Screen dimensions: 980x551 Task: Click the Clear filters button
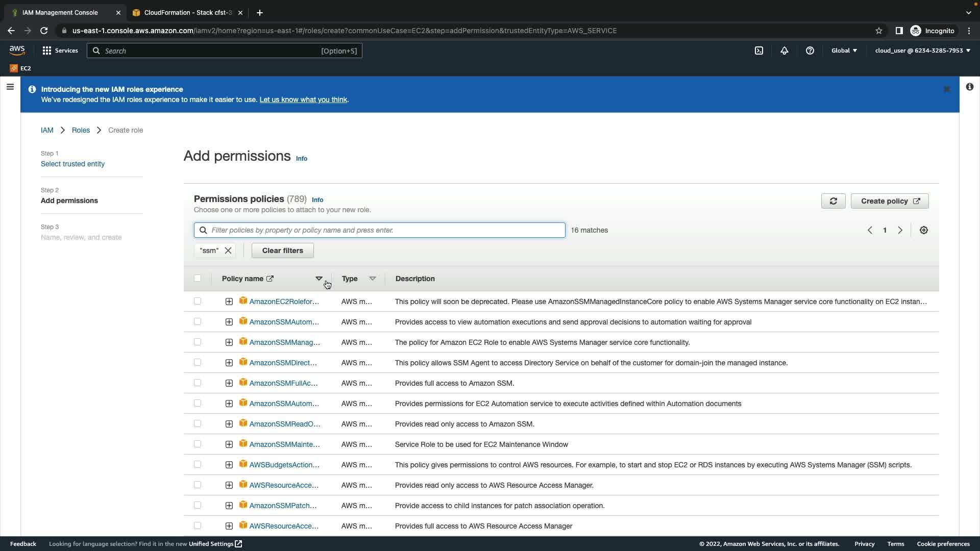[282, 251]
